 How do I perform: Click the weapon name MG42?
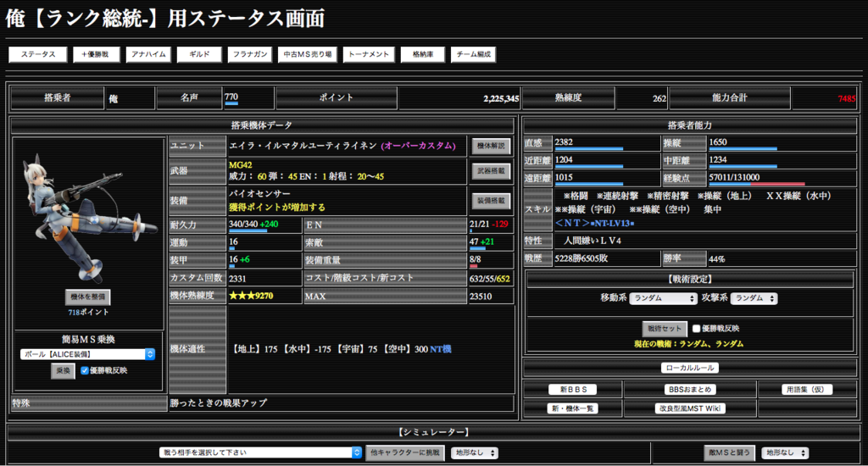coord(240,165)
